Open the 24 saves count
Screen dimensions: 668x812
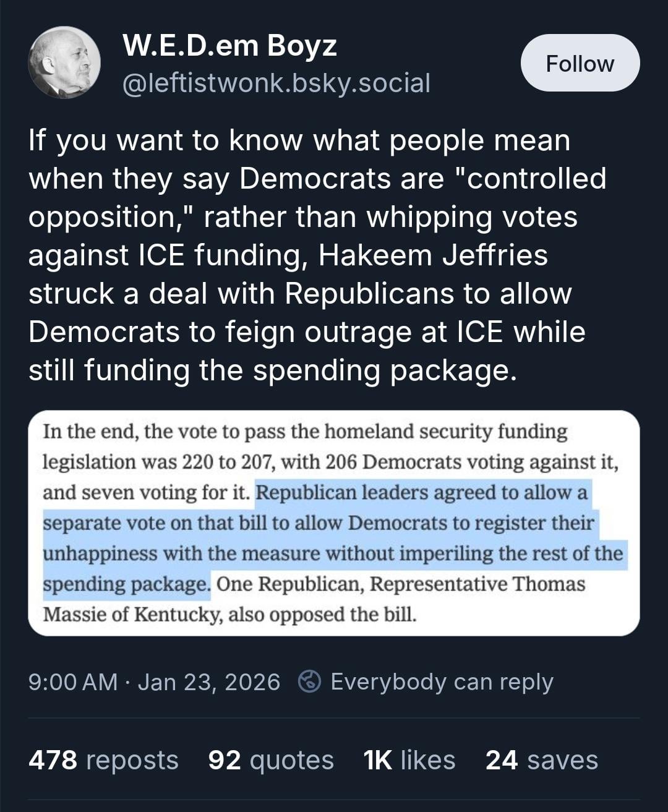pos(542,760)
